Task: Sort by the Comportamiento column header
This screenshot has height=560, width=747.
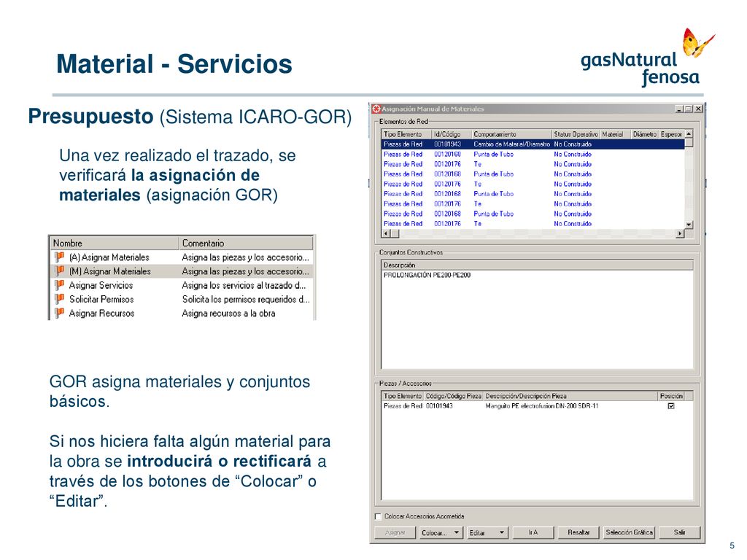Action: pos(511,134)
